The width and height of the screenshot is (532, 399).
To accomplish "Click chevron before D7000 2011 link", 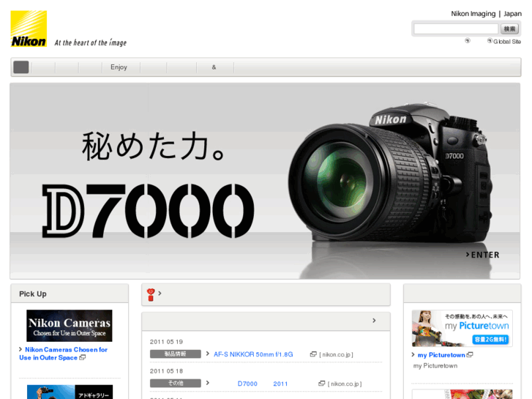I will pyautogui.click(x=208, y=383).
